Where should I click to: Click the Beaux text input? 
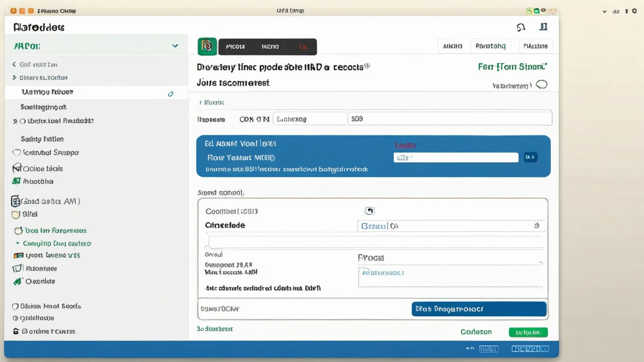451,226
